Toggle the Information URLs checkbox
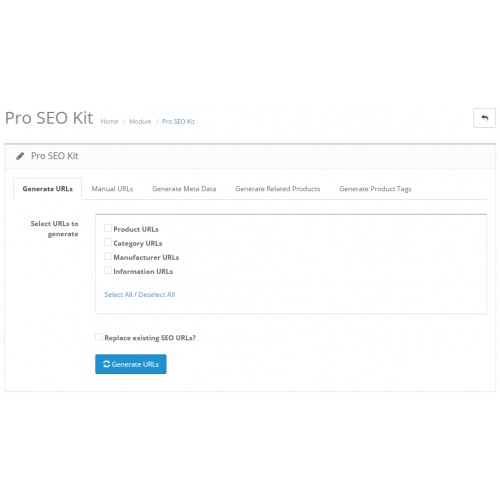 108,270
